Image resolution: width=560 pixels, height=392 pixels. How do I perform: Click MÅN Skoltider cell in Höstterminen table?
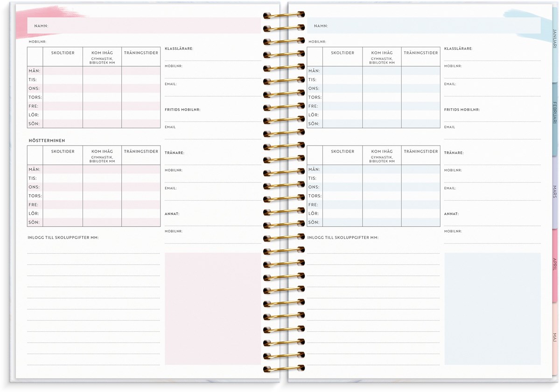pos(63,169)
